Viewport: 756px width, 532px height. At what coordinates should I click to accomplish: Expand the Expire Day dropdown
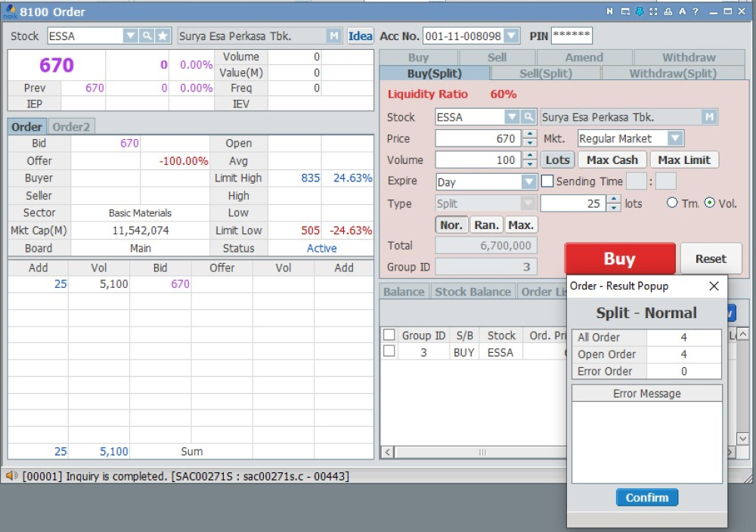click(528, 182)
